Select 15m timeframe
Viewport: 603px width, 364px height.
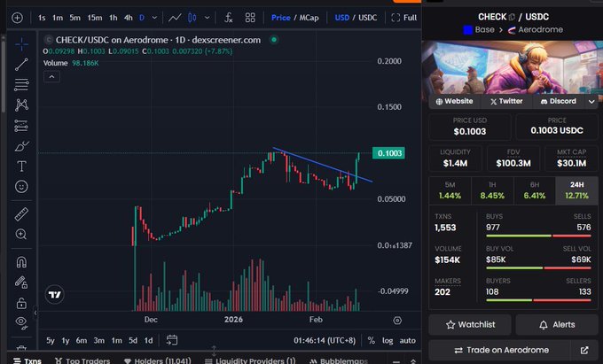click(x=95, y=18)
